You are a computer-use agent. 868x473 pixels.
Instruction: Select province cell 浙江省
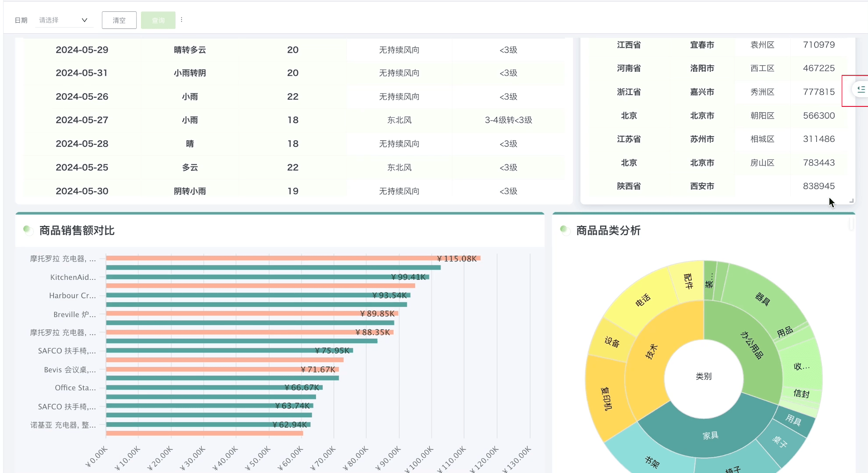pyautogui.click(x=629, y=92)
